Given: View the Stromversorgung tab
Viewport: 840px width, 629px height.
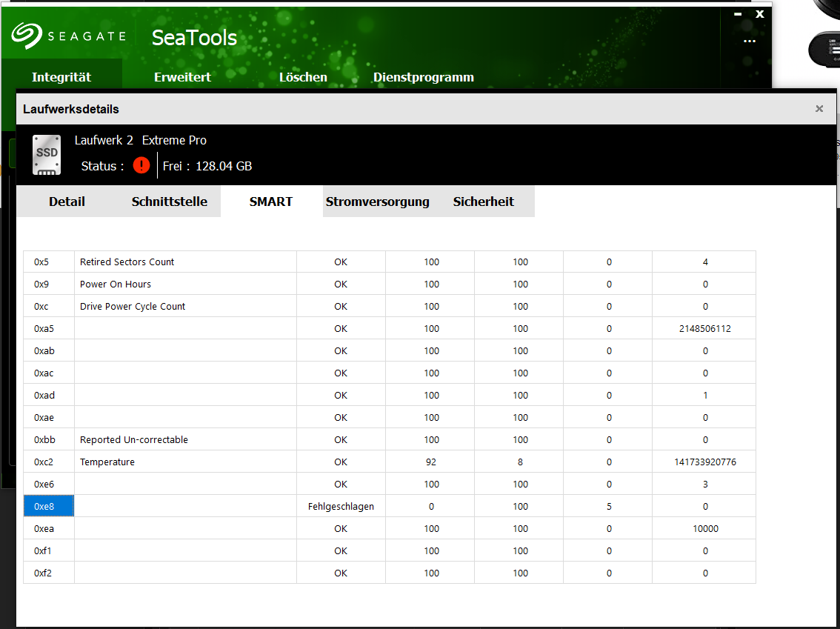Looking at the screenshot, I should 378,201.
